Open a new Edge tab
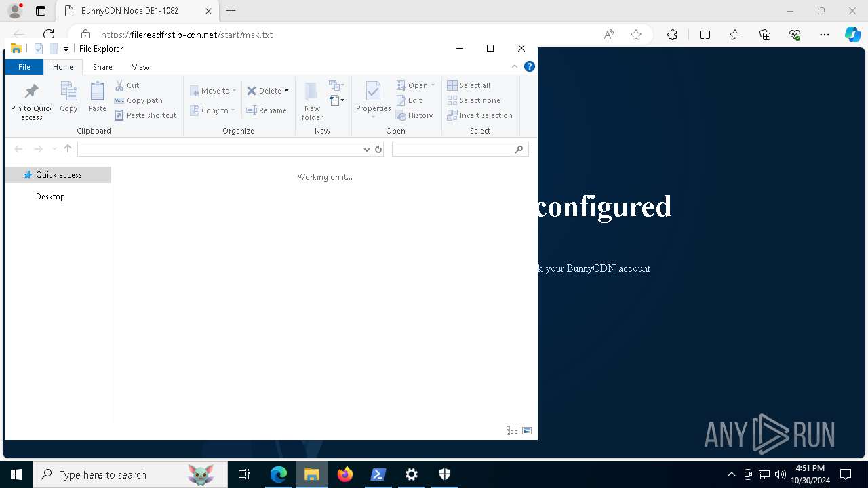868x488 pixels. point(231,11)
